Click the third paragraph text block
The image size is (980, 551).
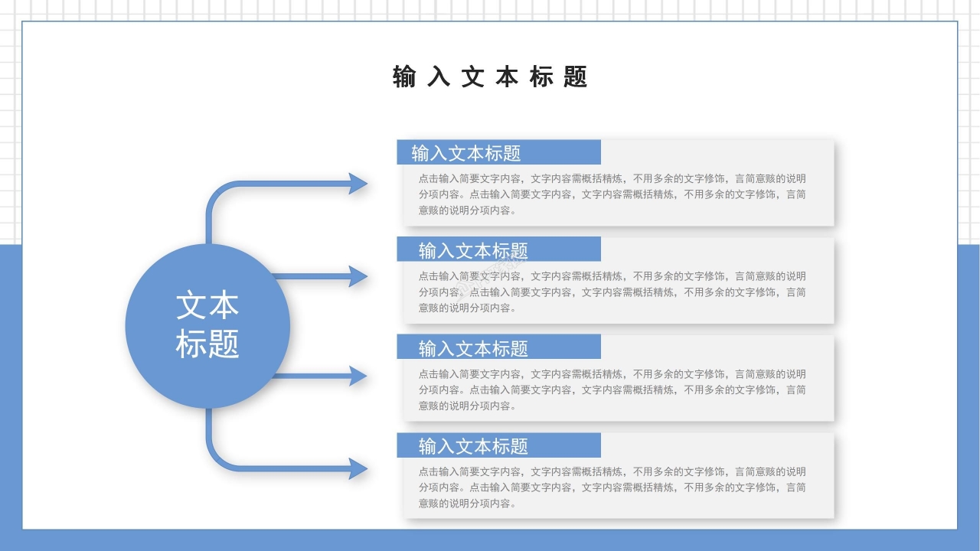(612, 390)
